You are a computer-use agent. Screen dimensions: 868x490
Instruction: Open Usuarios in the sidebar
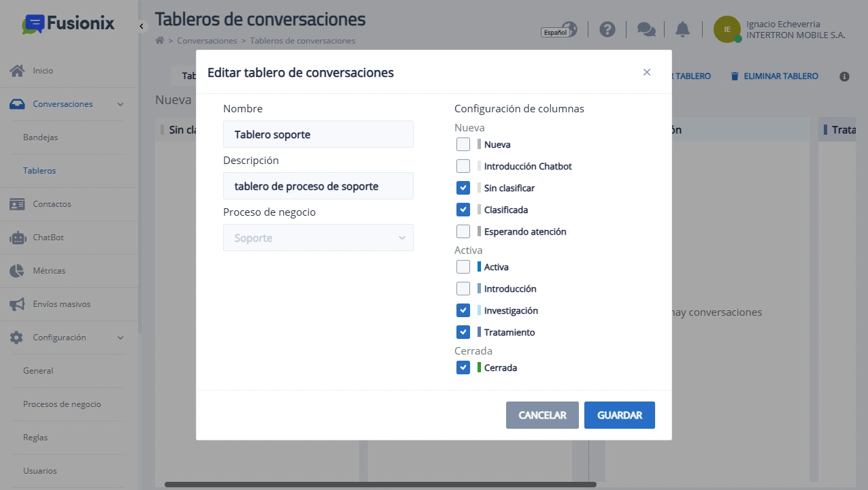40,471
